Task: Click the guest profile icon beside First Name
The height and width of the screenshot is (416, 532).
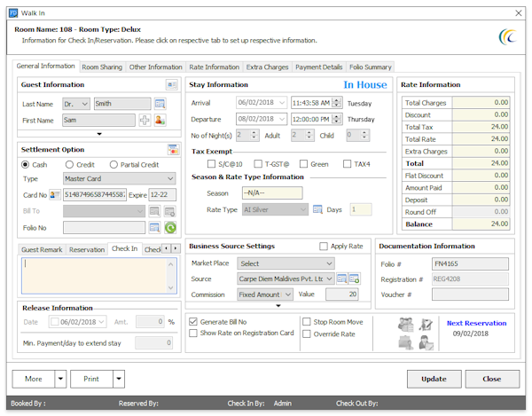Action: [160, 120]
